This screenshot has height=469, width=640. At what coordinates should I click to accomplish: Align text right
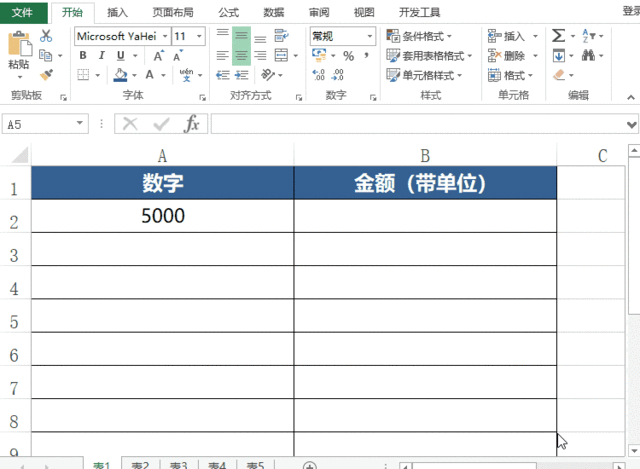260,56
